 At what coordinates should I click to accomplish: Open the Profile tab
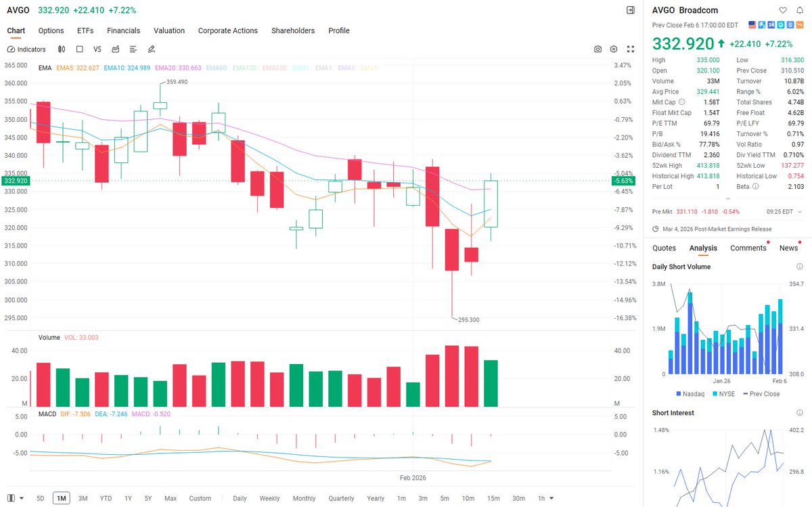(339, 30)
